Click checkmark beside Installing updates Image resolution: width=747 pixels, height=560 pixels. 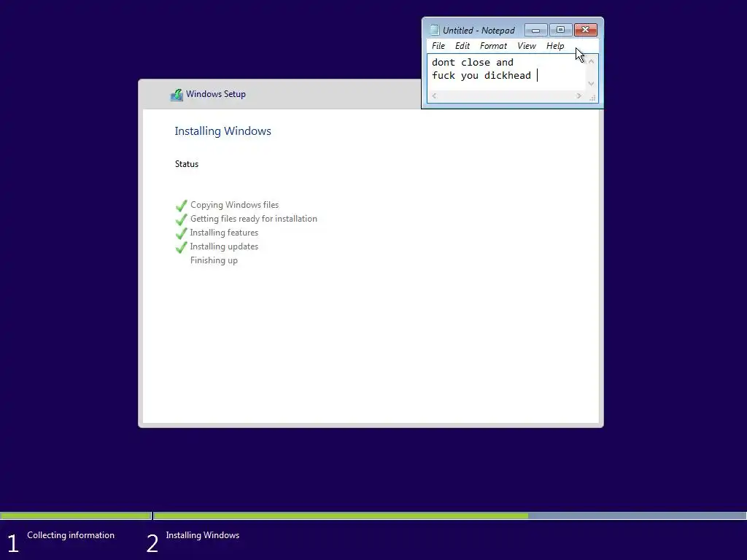pyautogui.click(x=181, y=246)
